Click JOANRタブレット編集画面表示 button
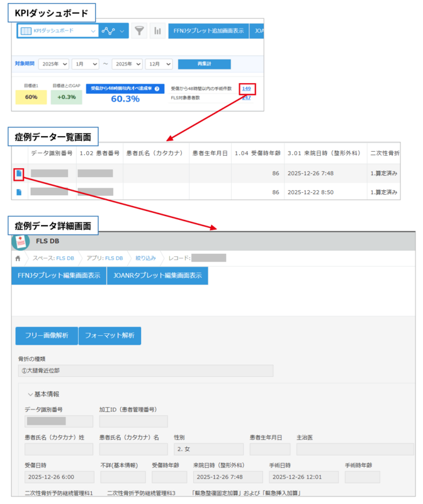The height and width of the screenshot is (504, 423). click(x=157, y=275)
